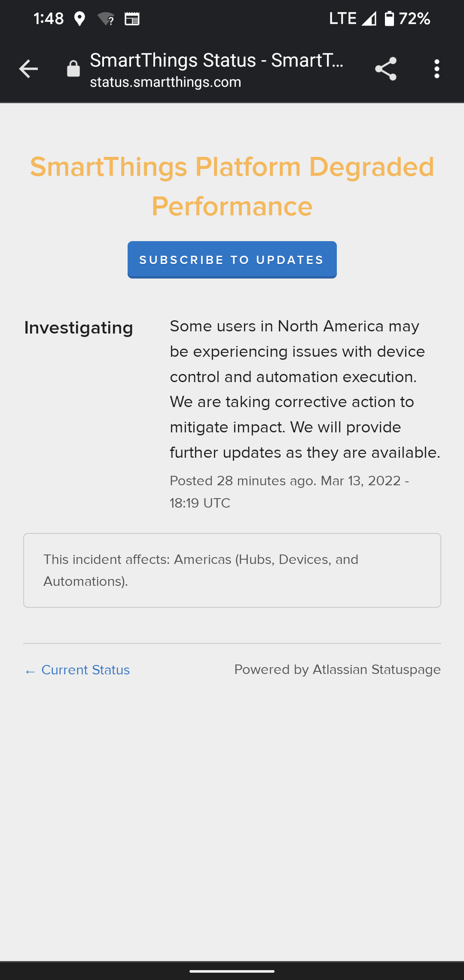Tap the location indicator in status bar

point(80,18)
